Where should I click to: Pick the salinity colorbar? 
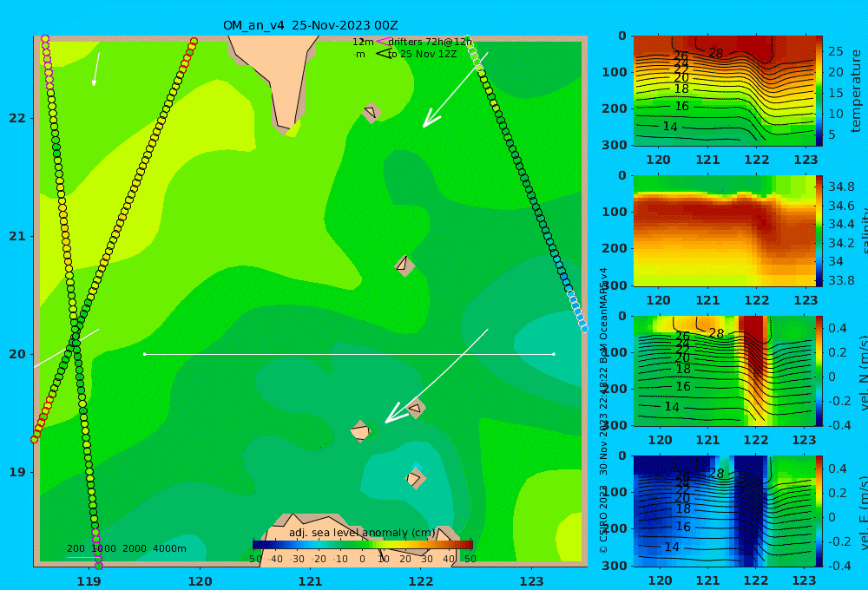coord(819,231)
